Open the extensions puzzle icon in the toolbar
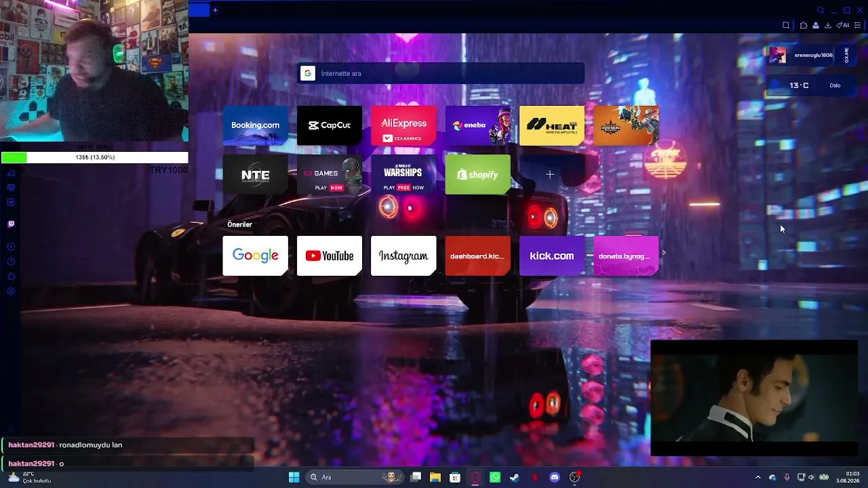Viewport: 868px width, 488px height. (804, 25)
